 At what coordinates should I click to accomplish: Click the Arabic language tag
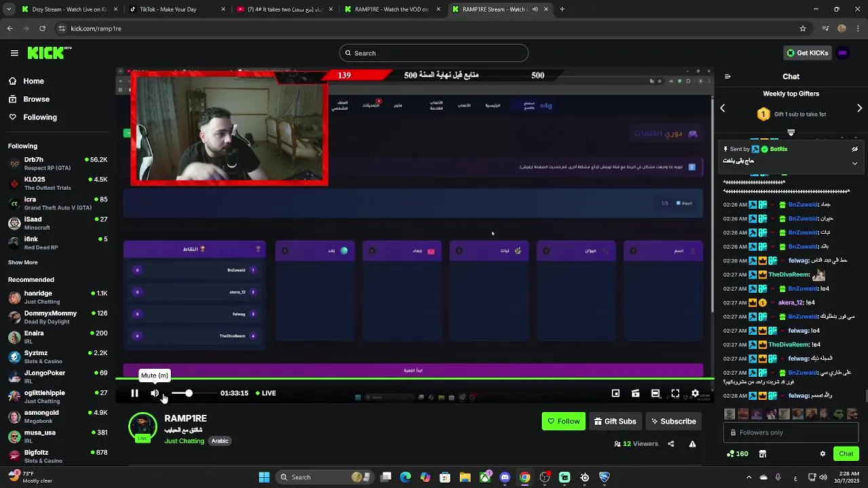click(220, 441)
